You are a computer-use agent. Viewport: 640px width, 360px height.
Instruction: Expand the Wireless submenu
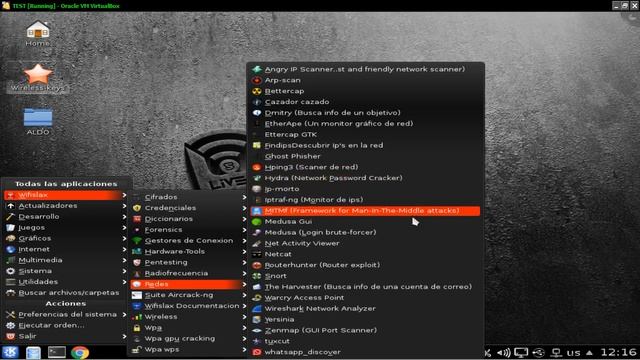189,317
